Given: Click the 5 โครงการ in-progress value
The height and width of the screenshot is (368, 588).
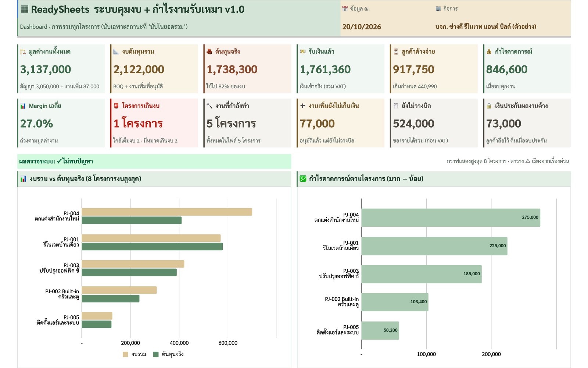Looking at the screenshot, I should pyautogui.click(x=231, y=123).
